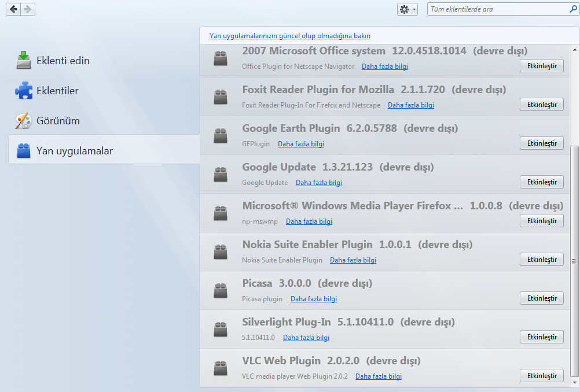Viewport: 580px width, 392px height.
Task: Enable the 2007 Microsoft Office system plugin
Action: click(x=542, y=66)
